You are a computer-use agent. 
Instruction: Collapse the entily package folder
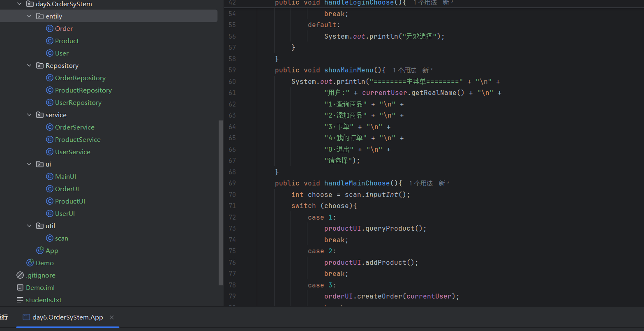(29, 16)
